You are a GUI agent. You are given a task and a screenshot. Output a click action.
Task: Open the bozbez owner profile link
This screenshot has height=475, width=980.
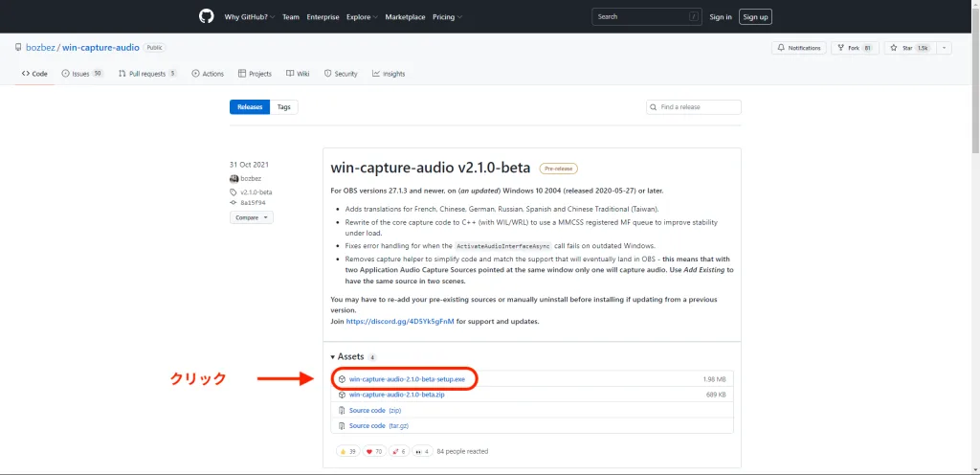click(x=40, y=48)
